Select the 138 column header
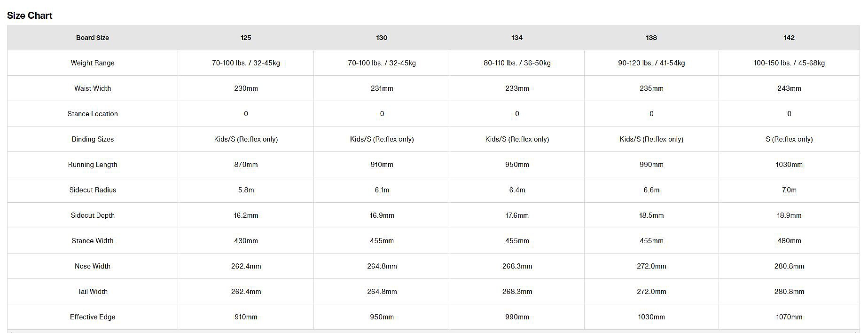868x333 pixels. (651, 38)
